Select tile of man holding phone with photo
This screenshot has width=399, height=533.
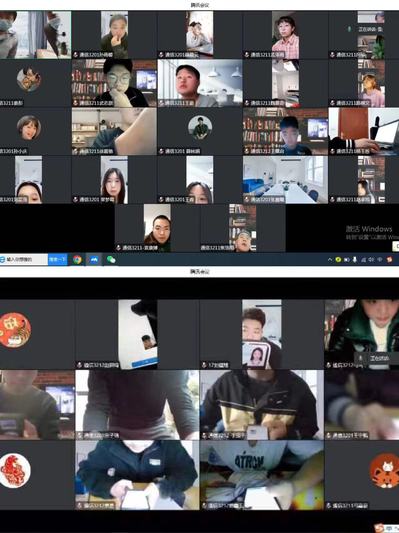point(262,334)
